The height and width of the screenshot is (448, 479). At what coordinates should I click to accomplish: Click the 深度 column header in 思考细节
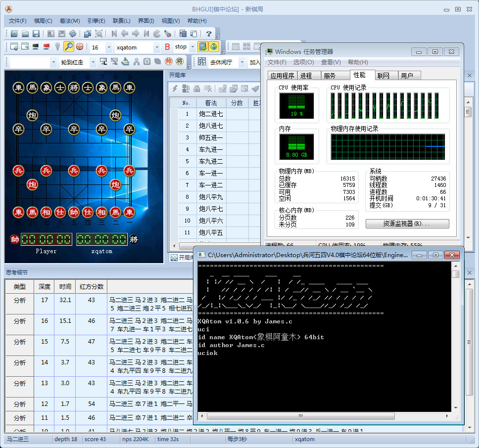click(x=45, y=287)
